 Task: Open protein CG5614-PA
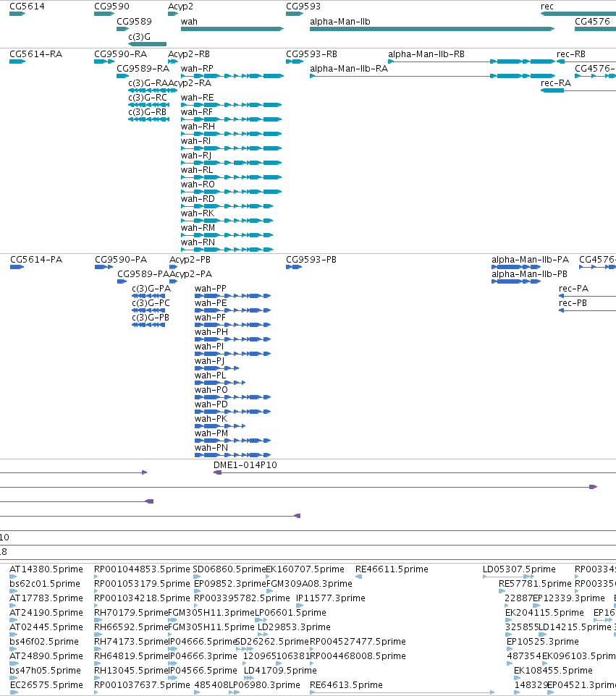pos(36,260)
